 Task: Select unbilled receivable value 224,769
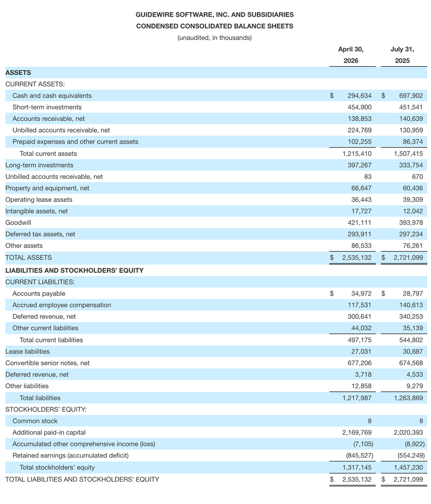359,130
